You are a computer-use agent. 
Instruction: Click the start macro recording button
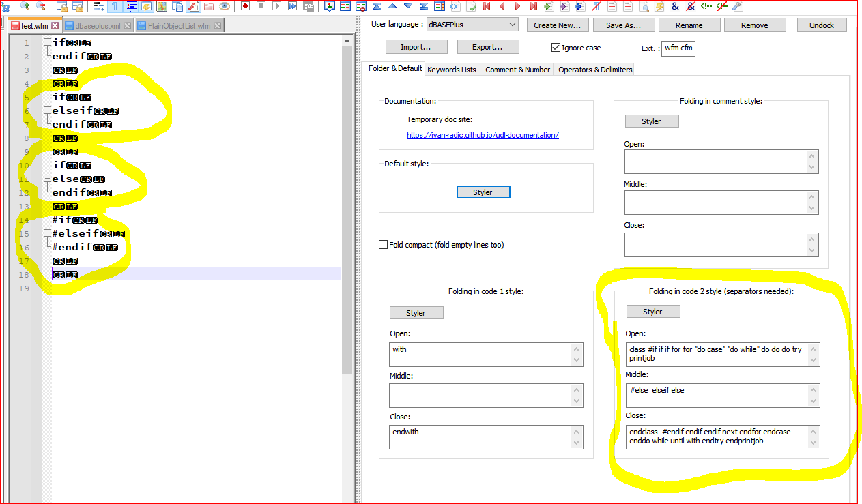click(x=245, y=6)
